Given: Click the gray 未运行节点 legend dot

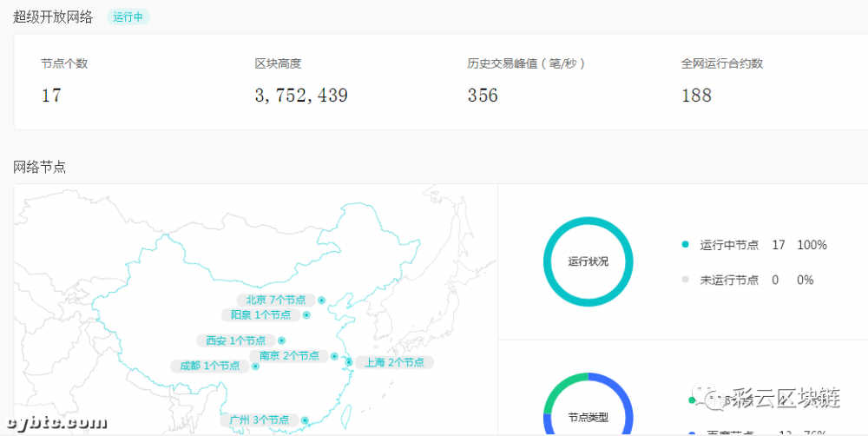Looking at the screenshot, I should click(686, 280).
